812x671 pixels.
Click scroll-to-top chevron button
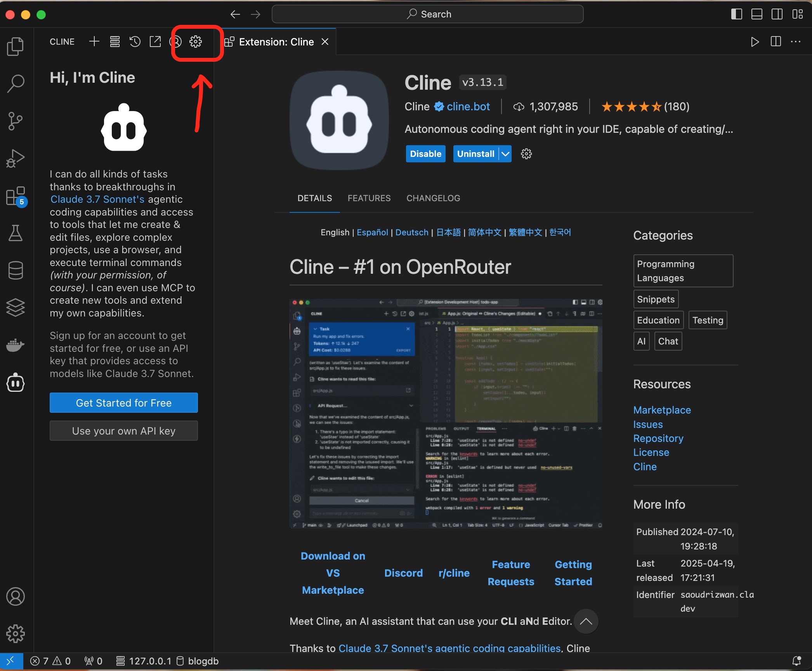pos(586,621)
